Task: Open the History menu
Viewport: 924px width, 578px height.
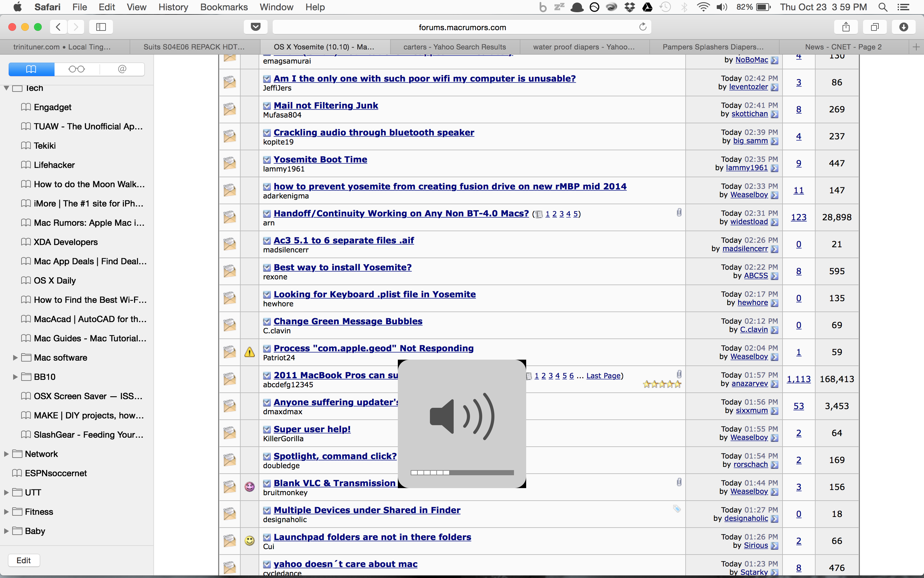Action: click(x=173, y=7)
